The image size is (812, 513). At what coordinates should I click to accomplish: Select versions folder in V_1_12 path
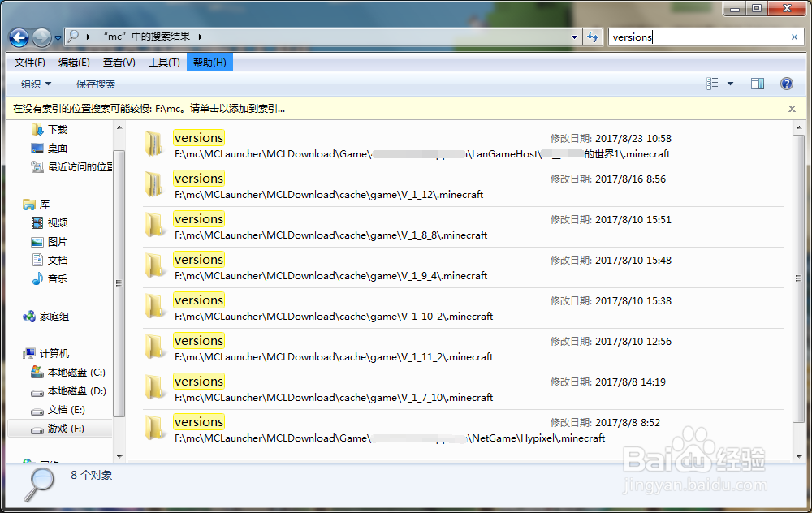point(464,187)
